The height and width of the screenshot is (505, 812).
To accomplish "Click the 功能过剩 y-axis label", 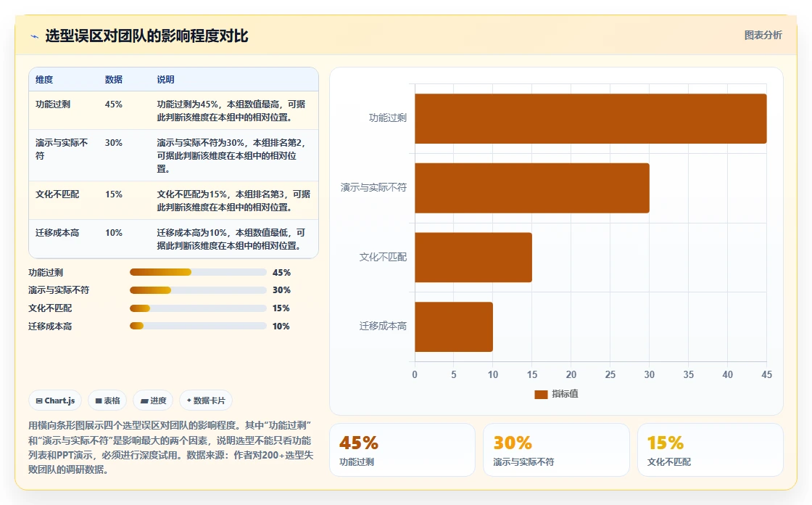I will pyautogui.click(x=387, y=118).
